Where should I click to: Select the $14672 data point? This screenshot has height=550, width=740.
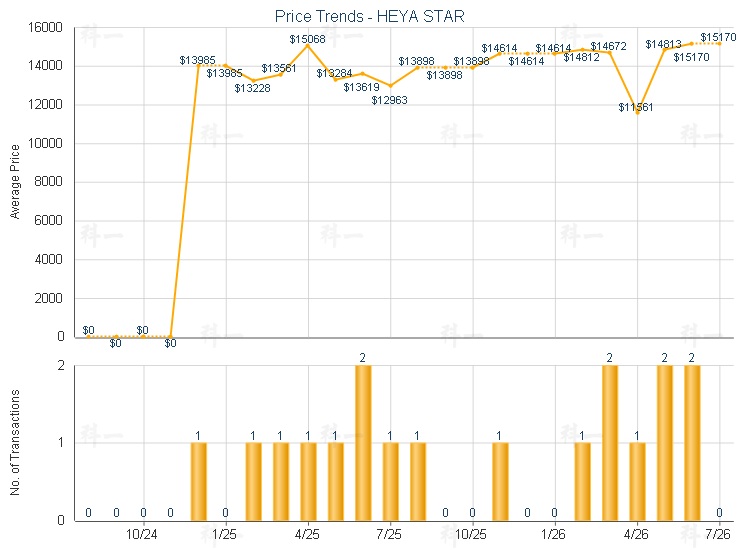tap(610, 53)
